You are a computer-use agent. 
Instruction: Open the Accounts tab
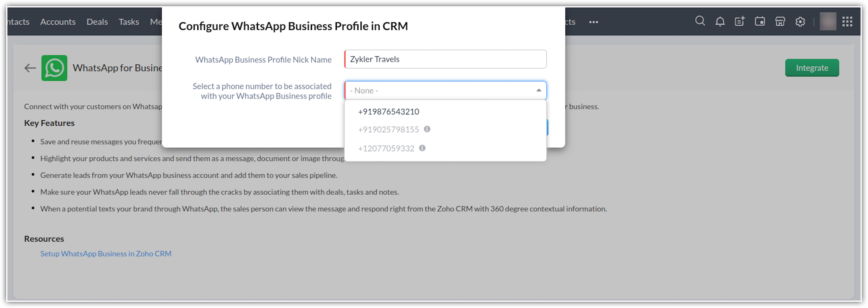pyautogui.click(x=58, y=22)
